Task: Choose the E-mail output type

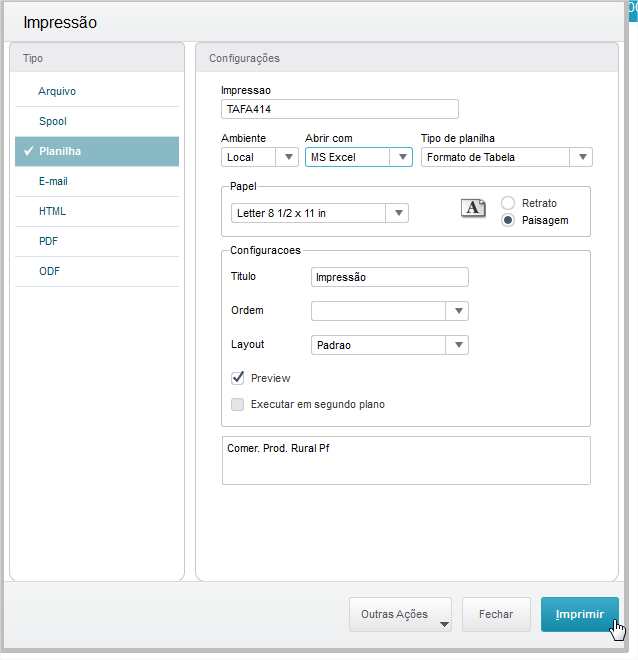Action: (53, 181)
